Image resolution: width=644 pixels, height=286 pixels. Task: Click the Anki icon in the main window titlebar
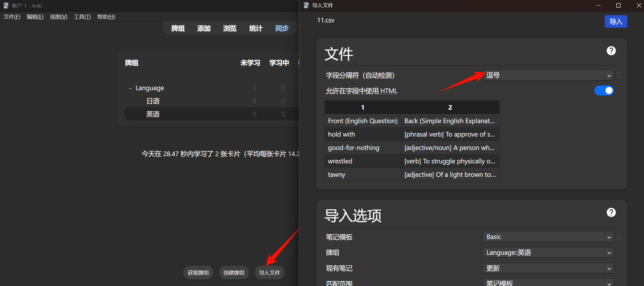(x=6, y=5)
